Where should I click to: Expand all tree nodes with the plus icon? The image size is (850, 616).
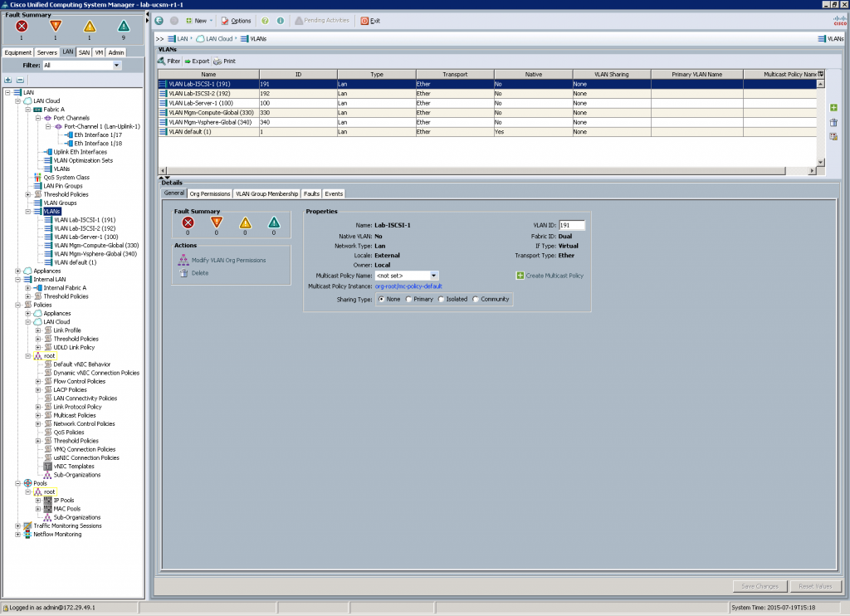coord(8,80)
